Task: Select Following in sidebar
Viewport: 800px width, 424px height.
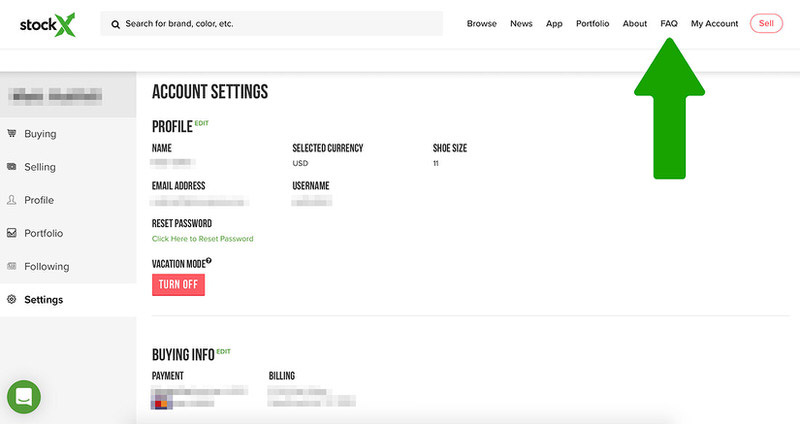Action: (46, 266)
